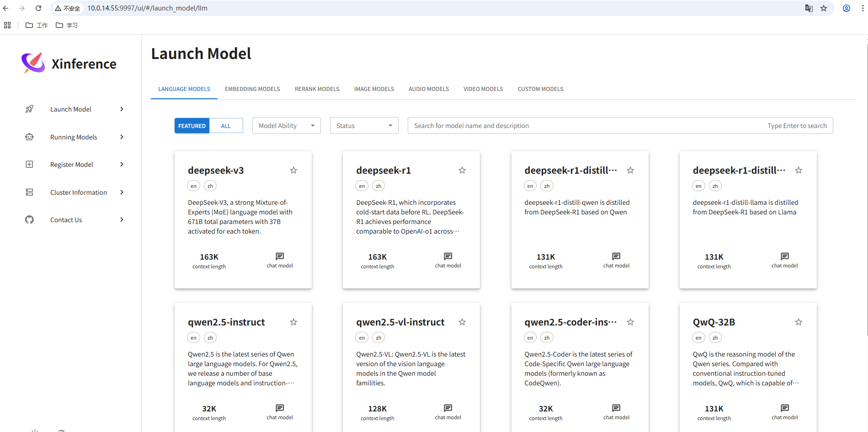Star the deepseek-r1-distill-llama card
868x432 pixels.
(x=799, y=170)
